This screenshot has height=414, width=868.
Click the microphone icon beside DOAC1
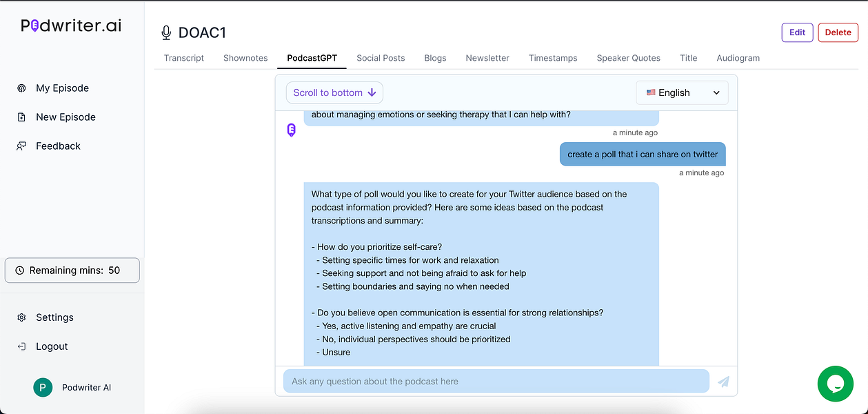click(x=165, y=32)
